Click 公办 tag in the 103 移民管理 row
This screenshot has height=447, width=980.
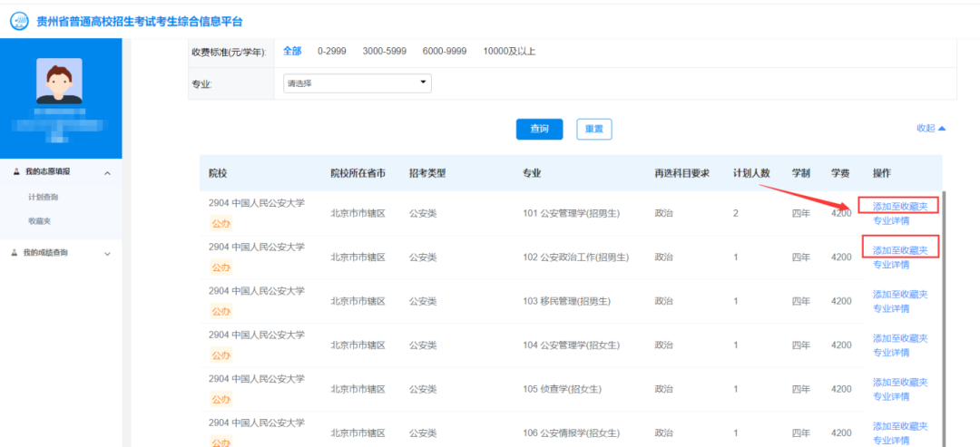pyautogui.click(x=220, y=312)
